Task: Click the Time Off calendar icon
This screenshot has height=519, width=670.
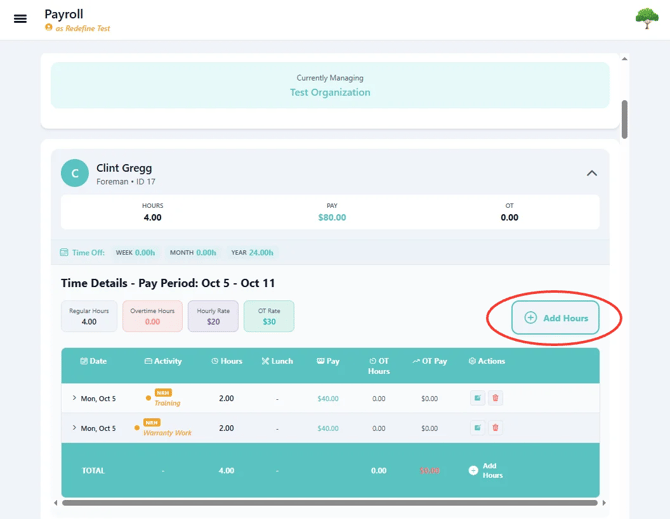Action: click(x=64, y=252)
